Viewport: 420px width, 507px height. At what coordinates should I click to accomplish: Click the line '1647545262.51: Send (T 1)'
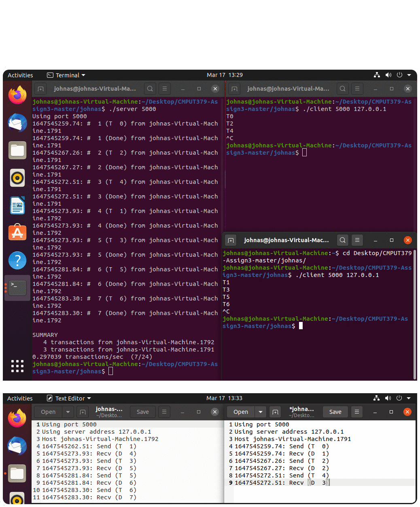[89, 446]
